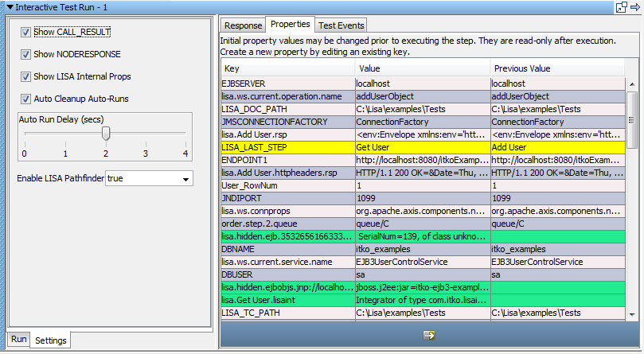
Task: Select the green lisa.hidden.ejb.353265 key cell
Action: point(288,236)
